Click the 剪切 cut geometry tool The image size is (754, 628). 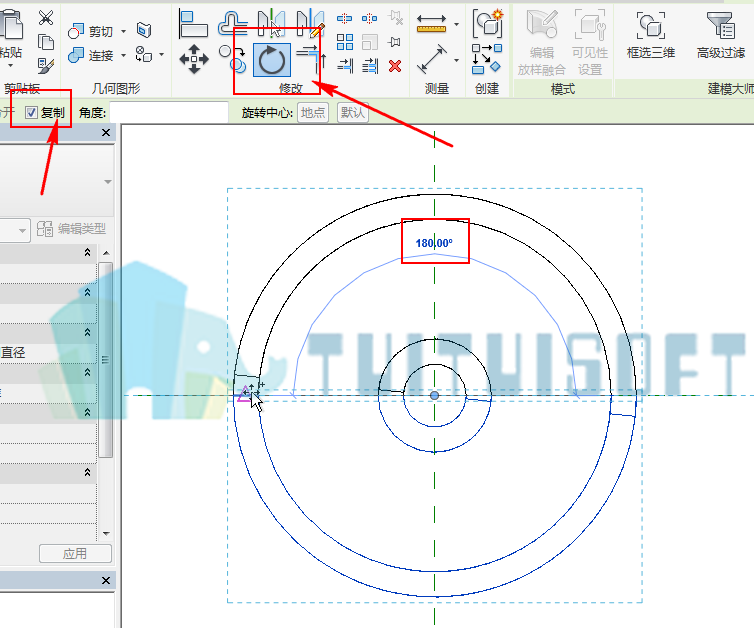tap(90, 32)
